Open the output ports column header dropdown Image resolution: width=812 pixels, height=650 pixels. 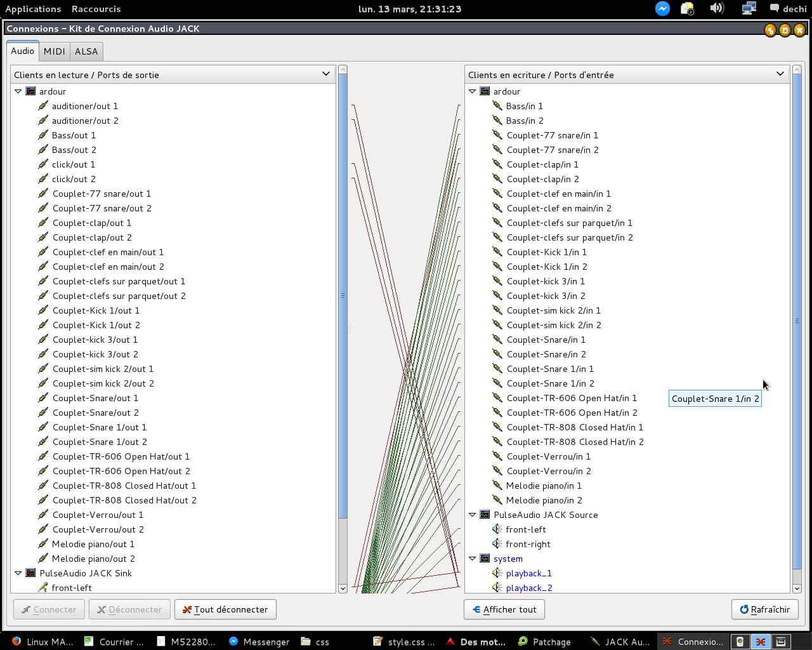tap(326, 74)
